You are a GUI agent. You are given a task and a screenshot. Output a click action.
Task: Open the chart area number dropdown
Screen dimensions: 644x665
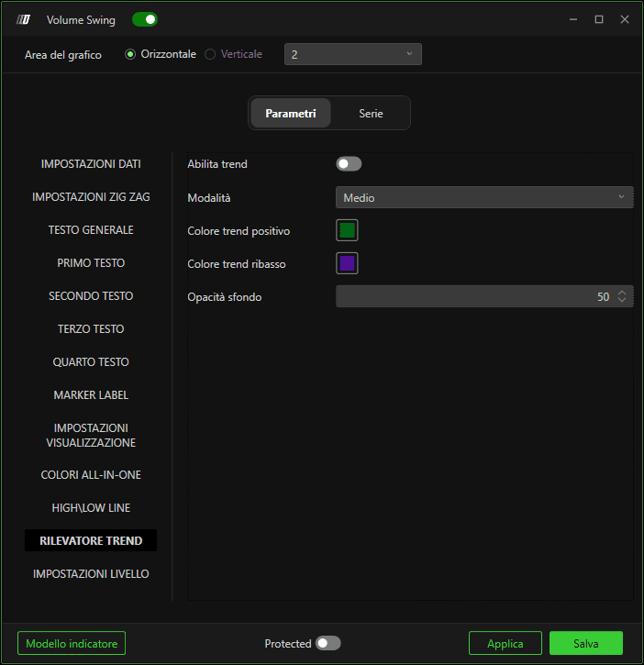(x=353, y=54)
